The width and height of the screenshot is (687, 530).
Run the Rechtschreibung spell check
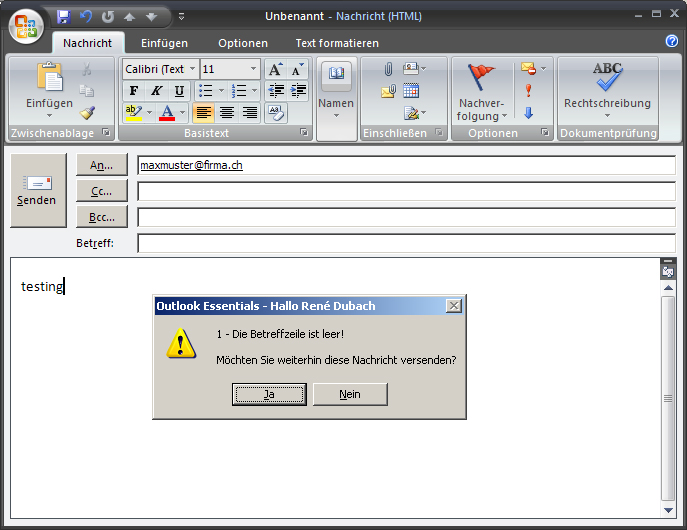[x=607, y=90]
